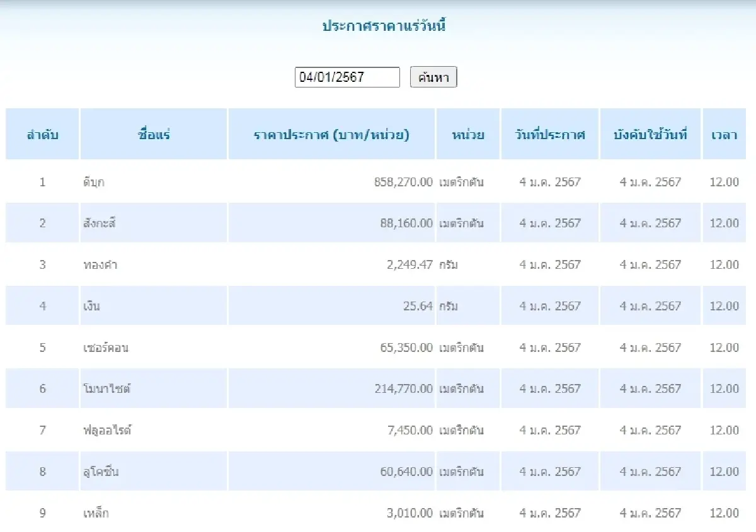Click the price 88,160.00
Image resolution: width=756 pixels, height=532 pixels.
coord(406,223)
